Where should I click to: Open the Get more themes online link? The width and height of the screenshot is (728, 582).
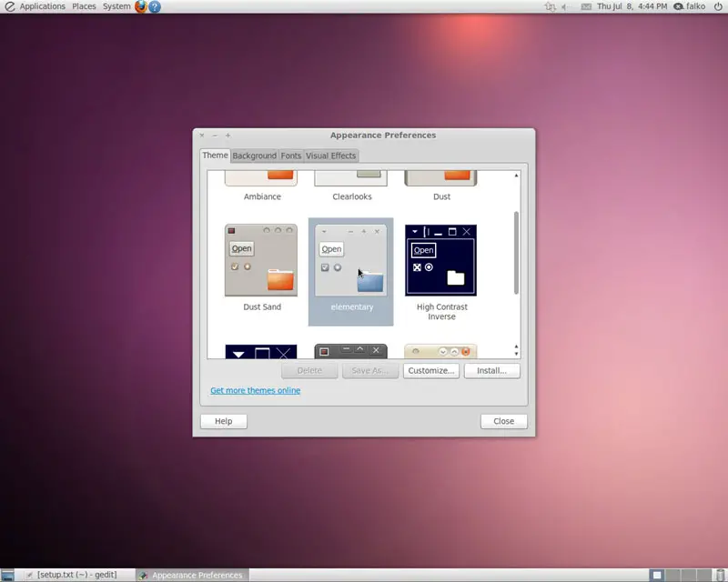[x=256, y=391]
